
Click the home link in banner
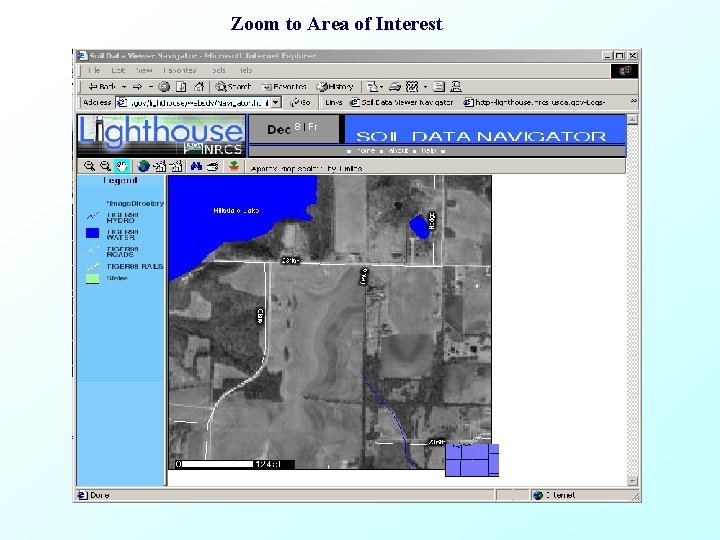[x=366, y=151]
